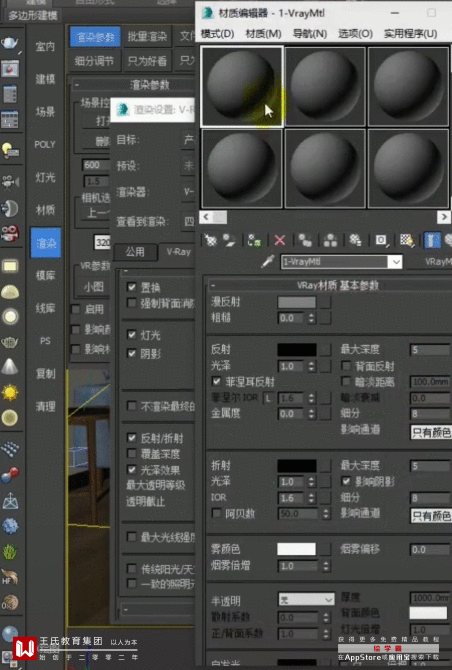The image size is (452, 670).
Task: Open the 导航(N) menu
Action: (x=310, y=34)
